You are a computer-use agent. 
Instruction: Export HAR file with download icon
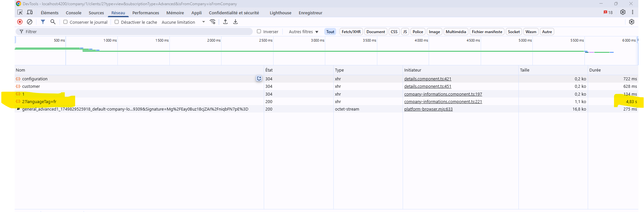click(235, 22)
